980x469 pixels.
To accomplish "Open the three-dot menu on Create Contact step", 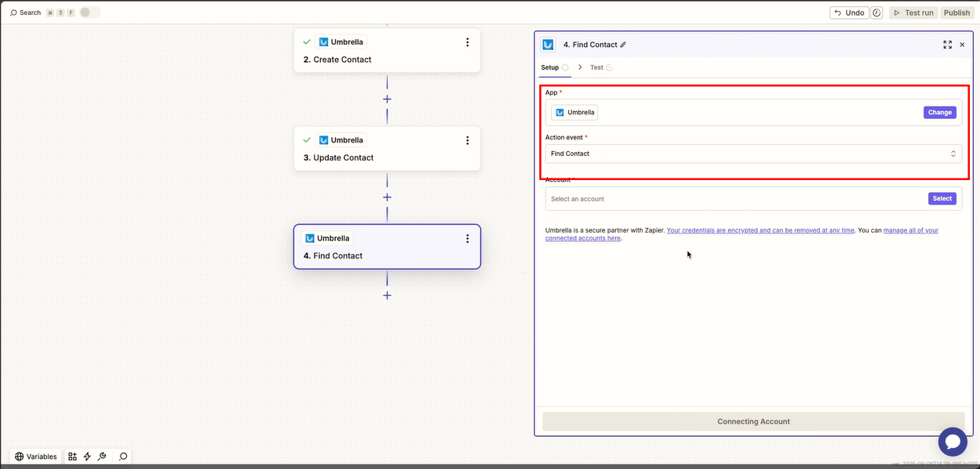I will [x=467, y=42].
